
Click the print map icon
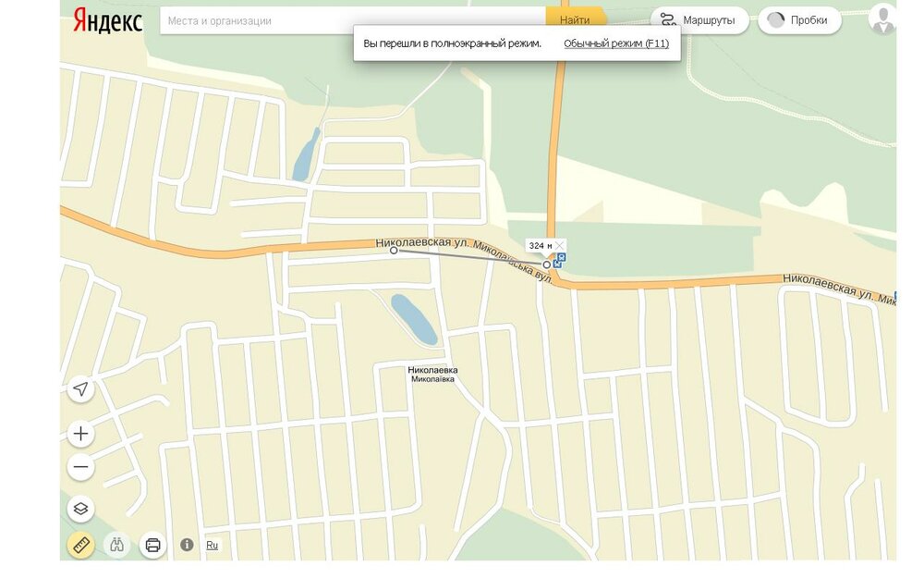pos(153,545)
